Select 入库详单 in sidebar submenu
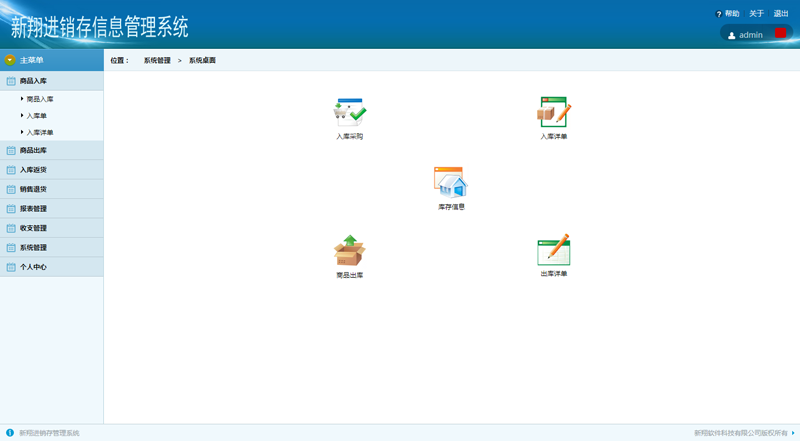The height and width of the screenshot is (441, 800). point(40,133)
